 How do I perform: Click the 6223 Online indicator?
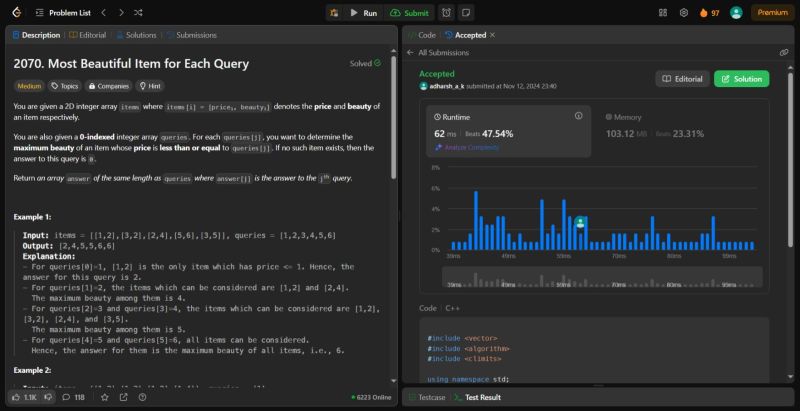pos(371,397)
